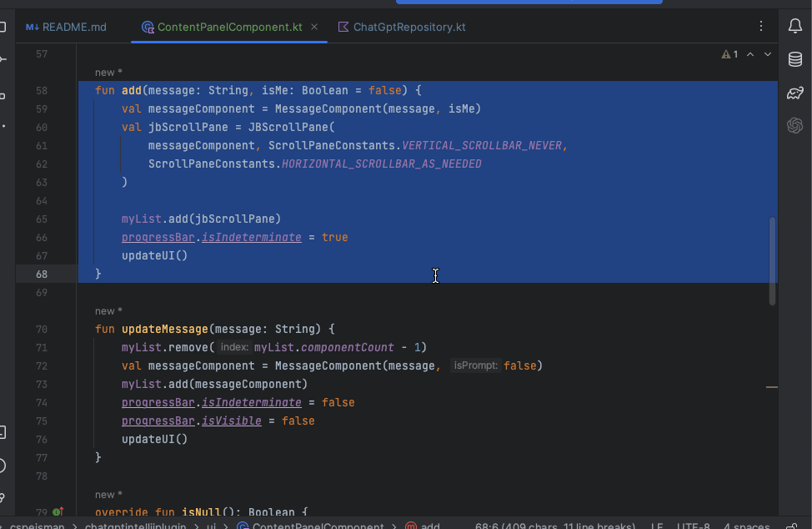Click the override gutter icon on line 79
This screenshot has width=812, height=529.
(58, 512)
